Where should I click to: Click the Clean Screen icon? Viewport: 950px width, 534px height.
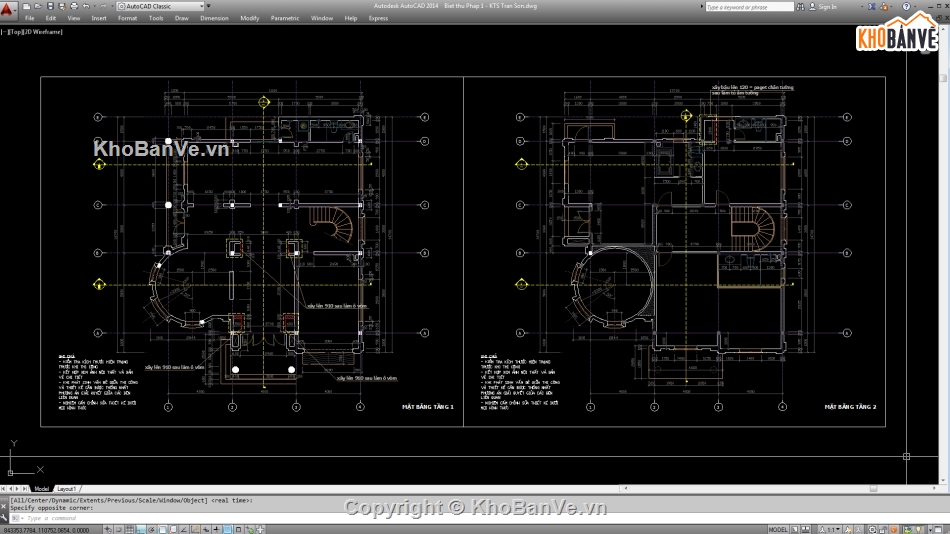point(938,529)
